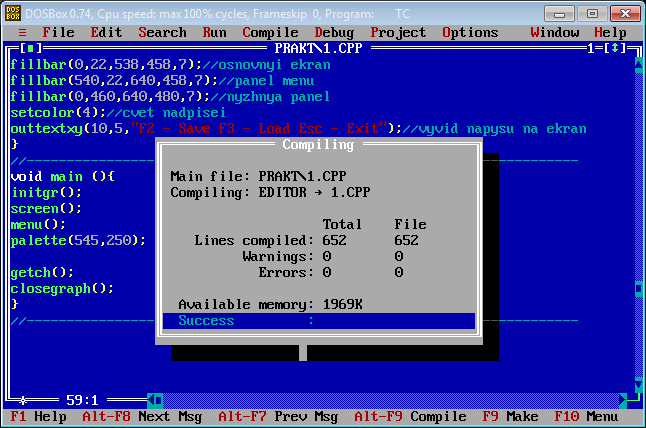646x428 pixels.
Task: Click the Success status line in dialog
Action: point(319,320)
